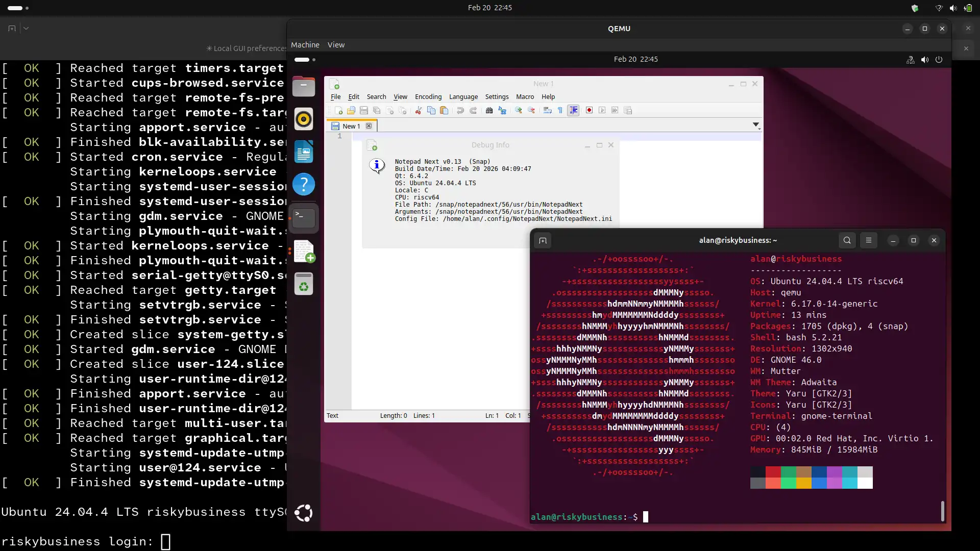Start macro recording with the red dot icon
The height and width of the screenshot is (551, 980).
(589, 110)
